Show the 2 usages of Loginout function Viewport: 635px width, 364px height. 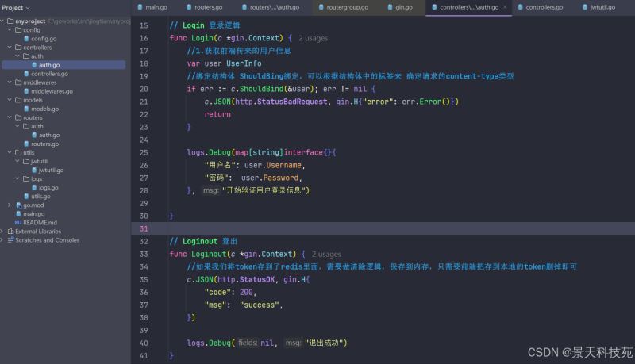click(326, 255)
